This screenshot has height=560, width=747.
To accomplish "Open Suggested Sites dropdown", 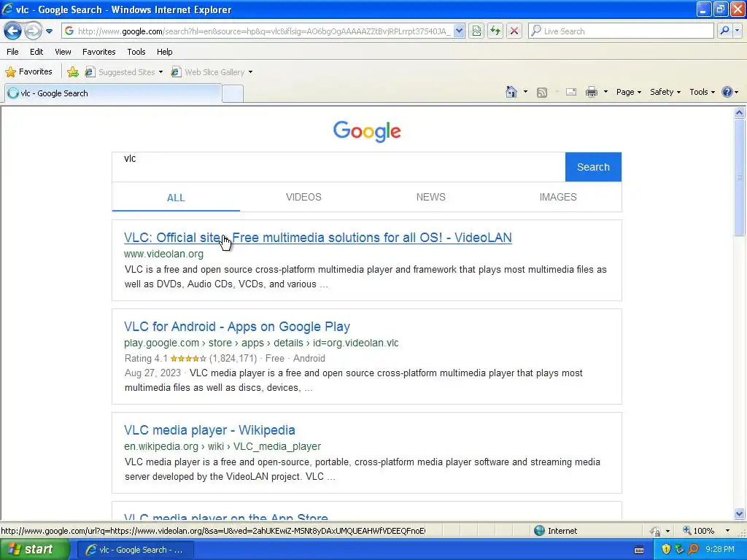I will coord(124,72).
